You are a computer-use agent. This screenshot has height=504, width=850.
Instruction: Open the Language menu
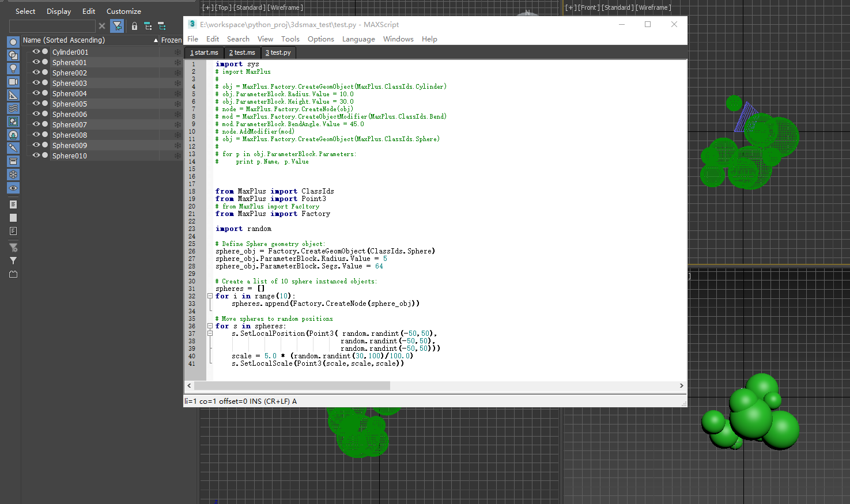(358, 39)
